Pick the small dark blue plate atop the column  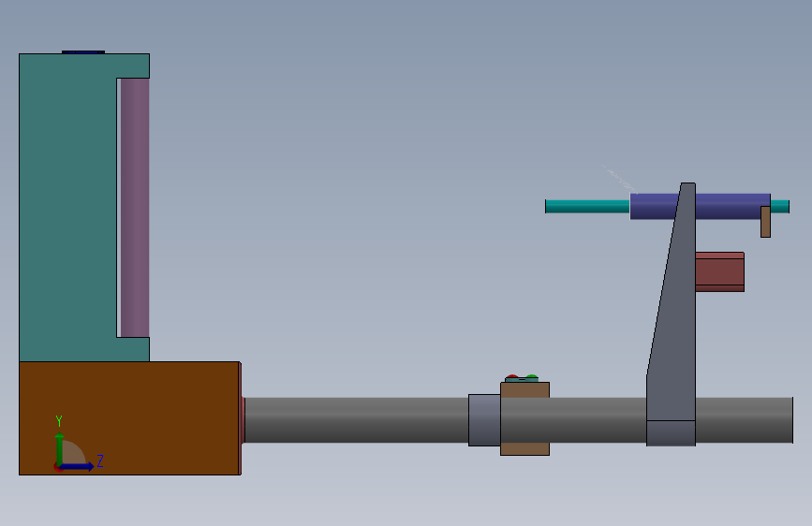click(x=83, y=51)
